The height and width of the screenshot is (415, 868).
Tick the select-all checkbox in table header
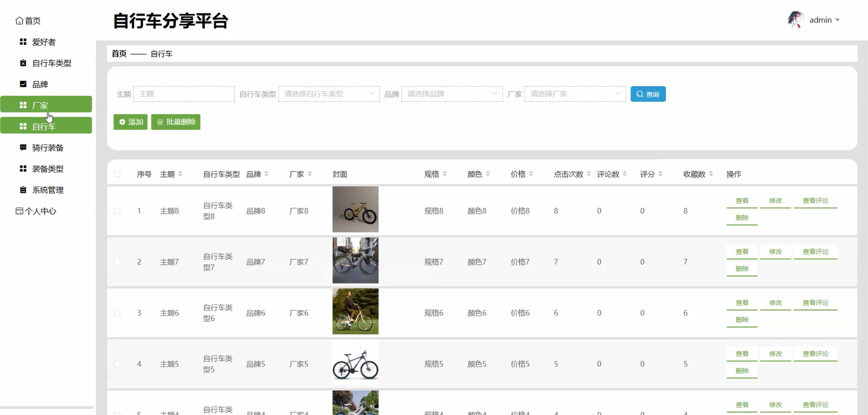pyautogui.click(x=117, y=174)
